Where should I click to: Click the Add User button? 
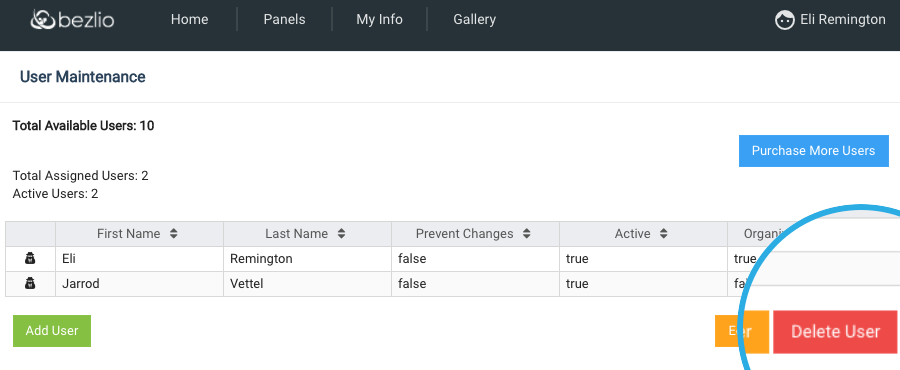pyautogui.click(x=52, y=331)
